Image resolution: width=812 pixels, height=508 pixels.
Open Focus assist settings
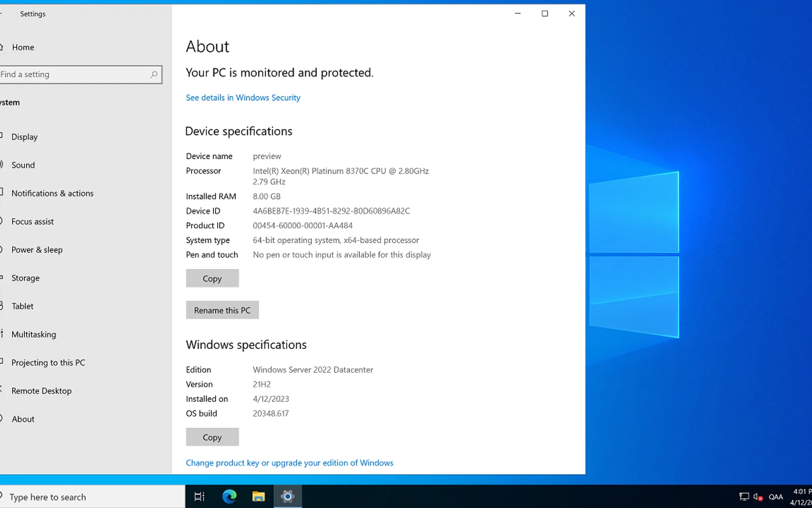pos(32,221)
